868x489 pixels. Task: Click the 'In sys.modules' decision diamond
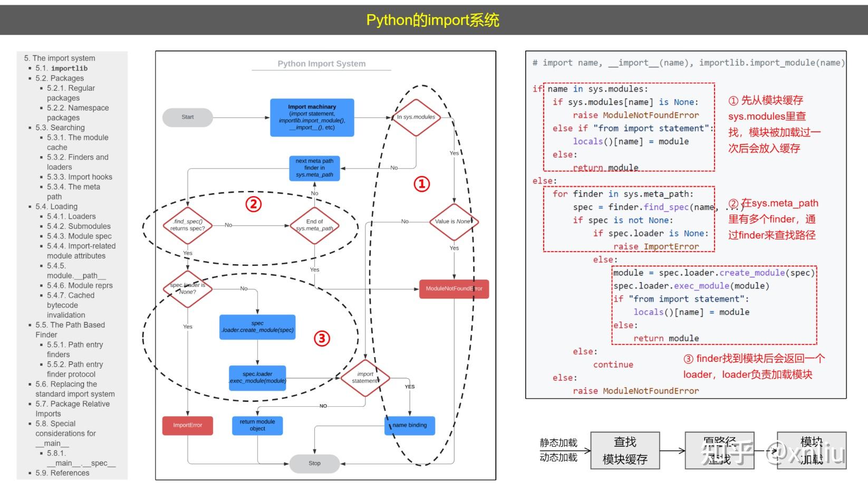click(417, 117)
